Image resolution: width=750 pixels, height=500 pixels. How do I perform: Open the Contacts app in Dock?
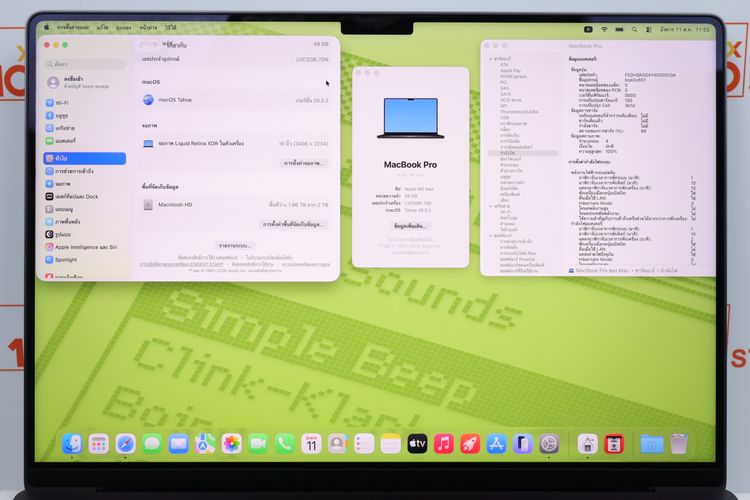point(338,444)
